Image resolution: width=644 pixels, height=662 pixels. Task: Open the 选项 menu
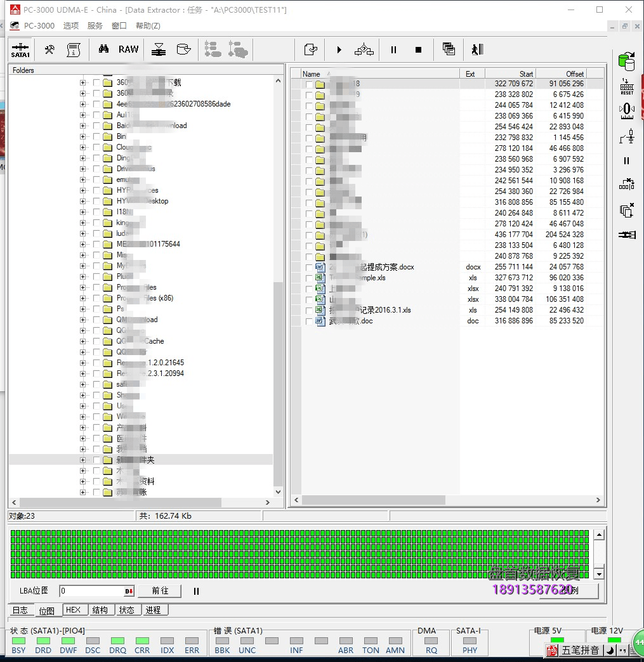pyautogui.click(x=71, y=26)
